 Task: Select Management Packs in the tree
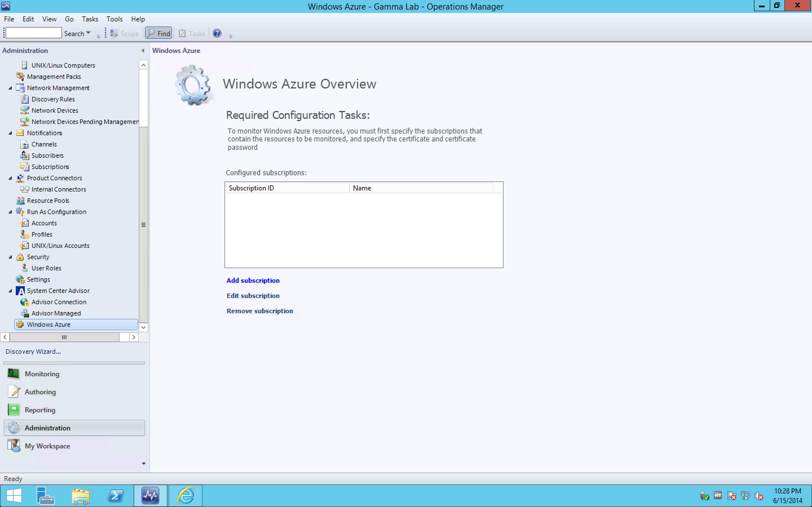tap(54, 76)
